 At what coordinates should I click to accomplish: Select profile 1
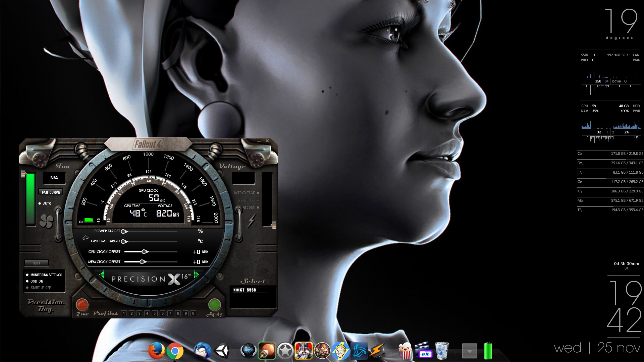click(x=124, y=313)
